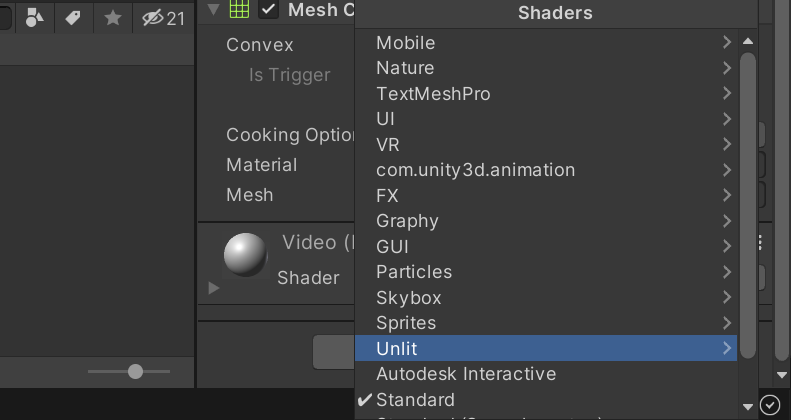
Task: Click the Mesh Collider grid icon
Action: 239,10
